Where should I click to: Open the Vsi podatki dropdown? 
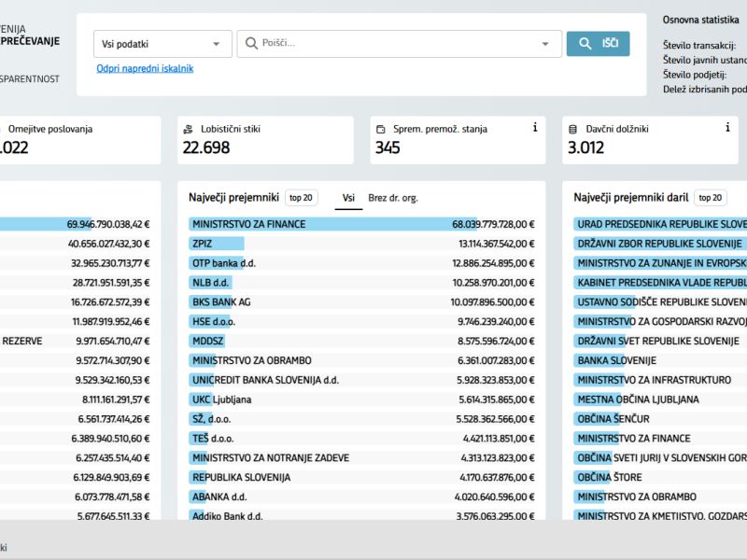pos(162,44)
